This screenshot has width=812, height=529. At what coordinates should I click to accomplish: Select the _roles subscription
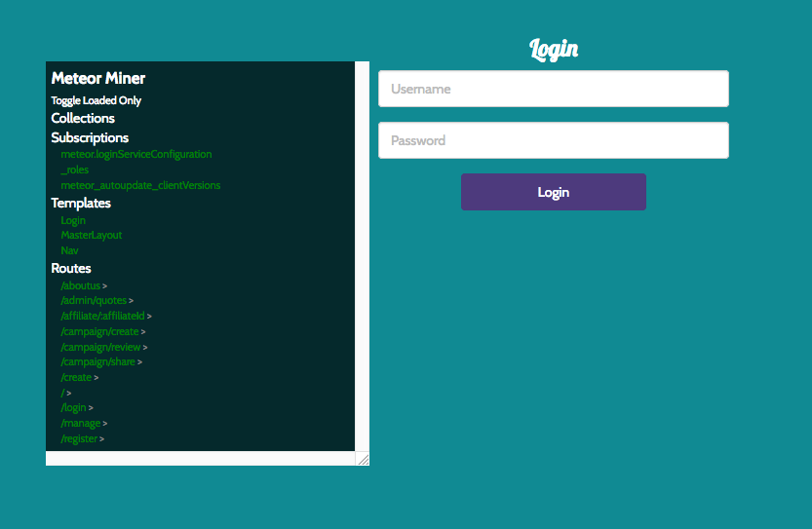74,170
